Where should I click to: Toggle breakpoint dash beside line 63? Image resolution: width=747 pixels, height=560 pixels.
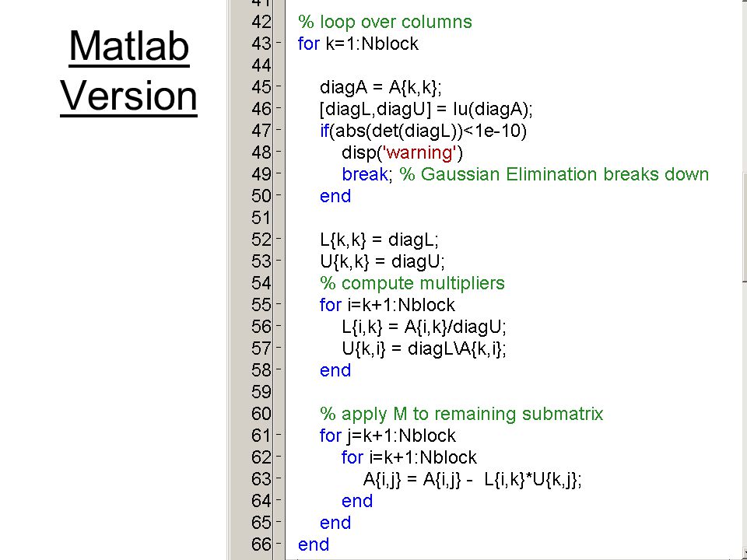click(279, 479)
